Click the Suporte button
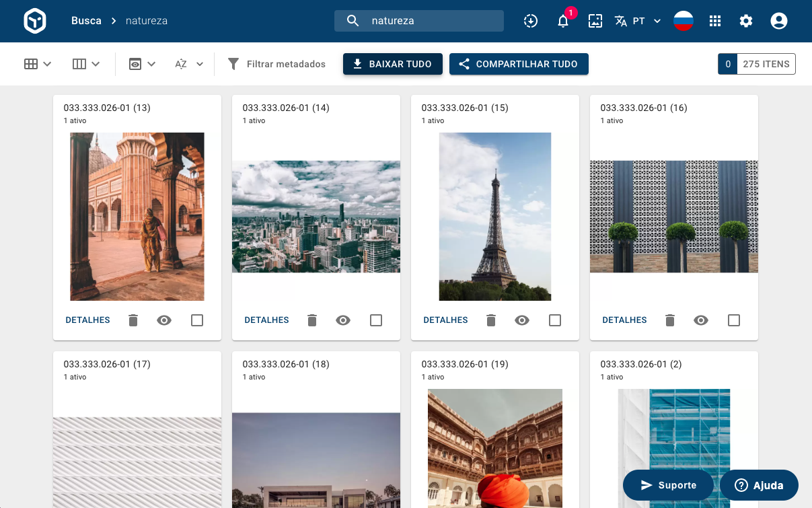The image size is (812, 508). click(x=668, y=485)
